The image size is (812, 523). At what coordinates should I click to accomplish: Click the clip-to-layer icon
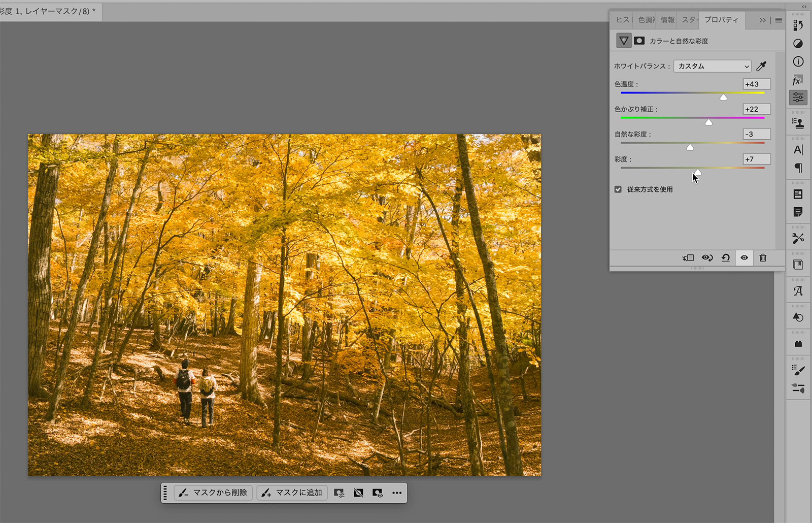(688, 258)
